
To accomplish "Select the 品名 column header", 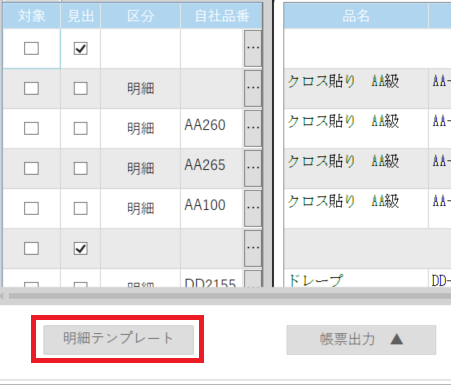I will (356, 16).
